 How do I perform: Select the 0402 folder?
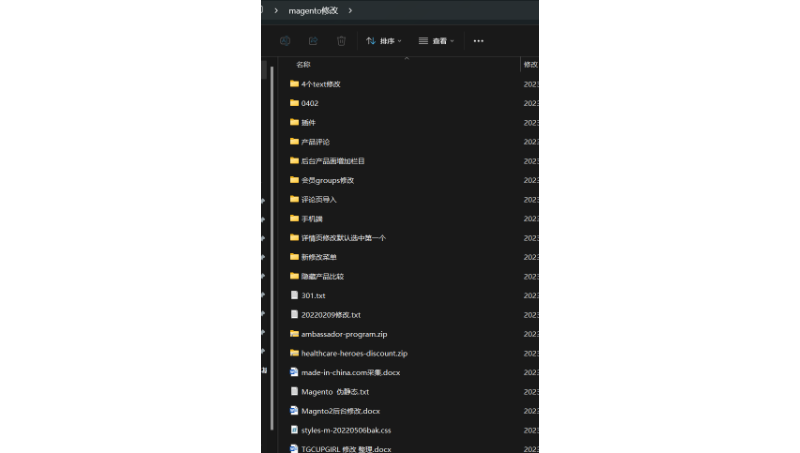pos(309,103)
